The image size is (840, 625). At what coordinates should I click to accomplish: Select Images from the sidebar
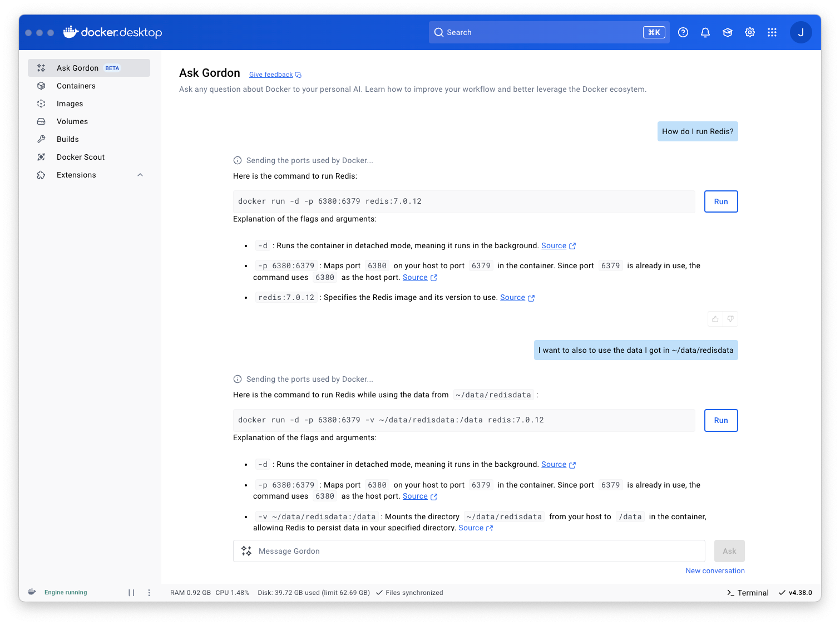pos(70,104)
